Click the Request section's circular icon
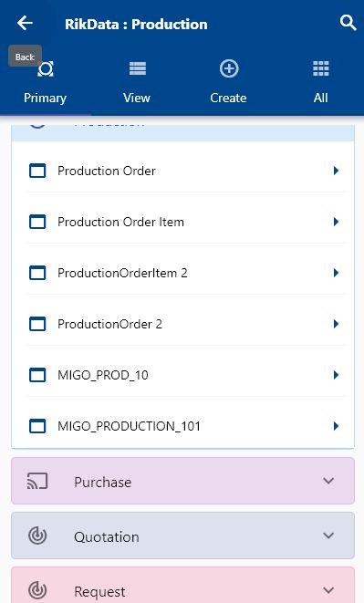Viewport: 364px width, 603px height. tap(37, 590)
